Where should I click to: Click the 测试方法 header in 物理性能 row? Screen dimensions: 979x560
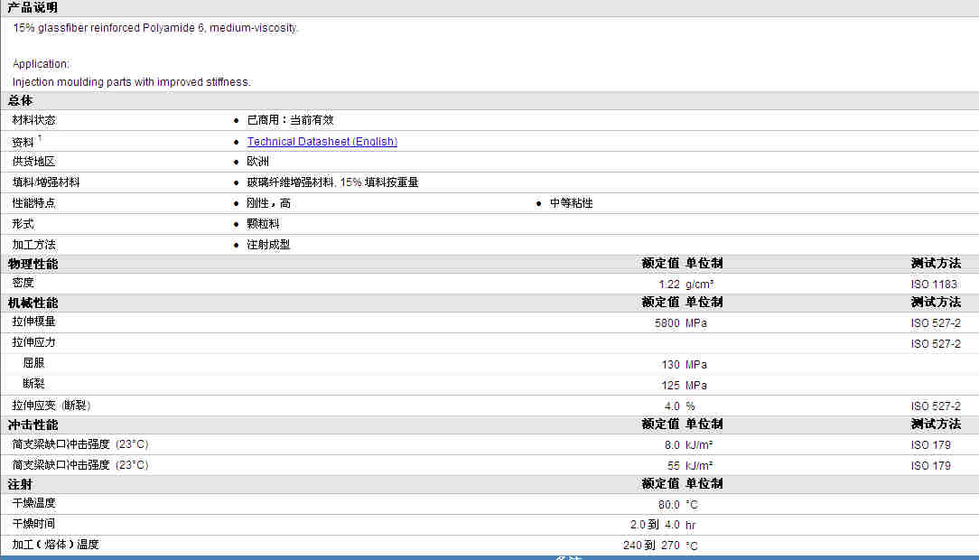[936, 264]
